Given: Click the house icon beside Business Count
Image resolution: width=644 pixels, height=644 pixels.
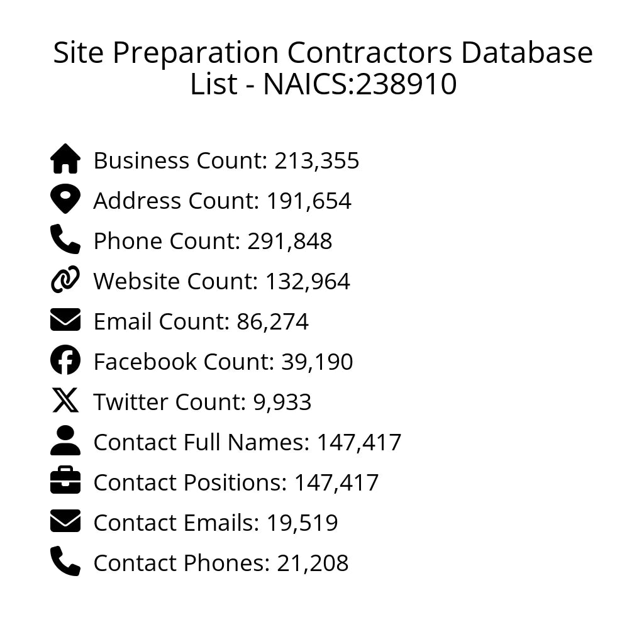Looking at the screenshot, I should (65, 159).
